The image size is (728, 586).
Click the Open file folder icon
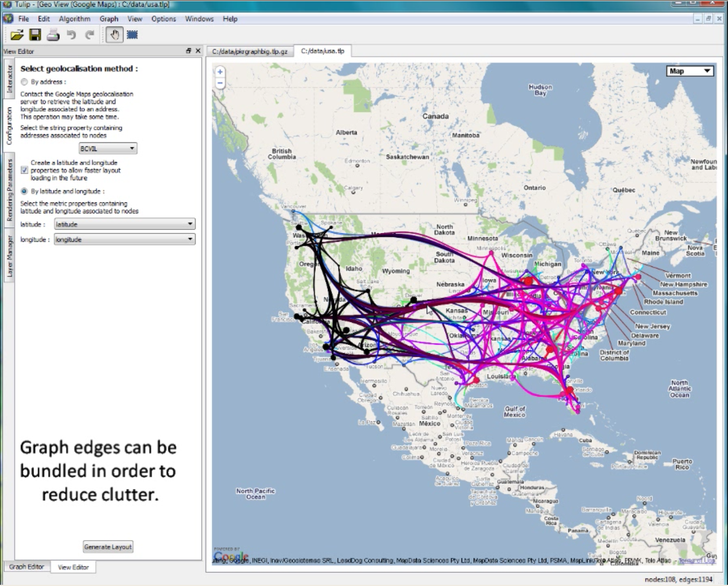(x=17, y=35)
